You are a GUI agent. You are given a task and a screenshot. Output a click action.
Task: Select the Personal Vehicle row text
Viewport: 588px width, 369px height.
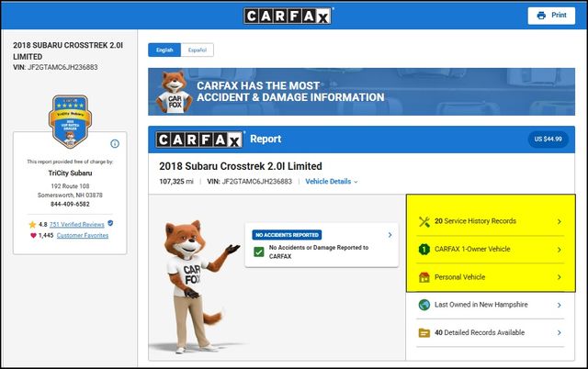(x=459, y=277)
